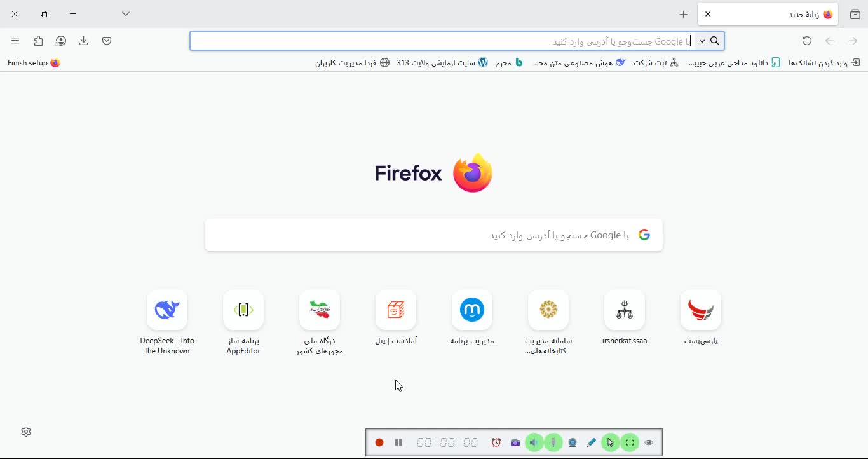Open the irsherkat.ssaa shortcut tile
This screenshot has width=868, height=459.
tap(625, 318)
